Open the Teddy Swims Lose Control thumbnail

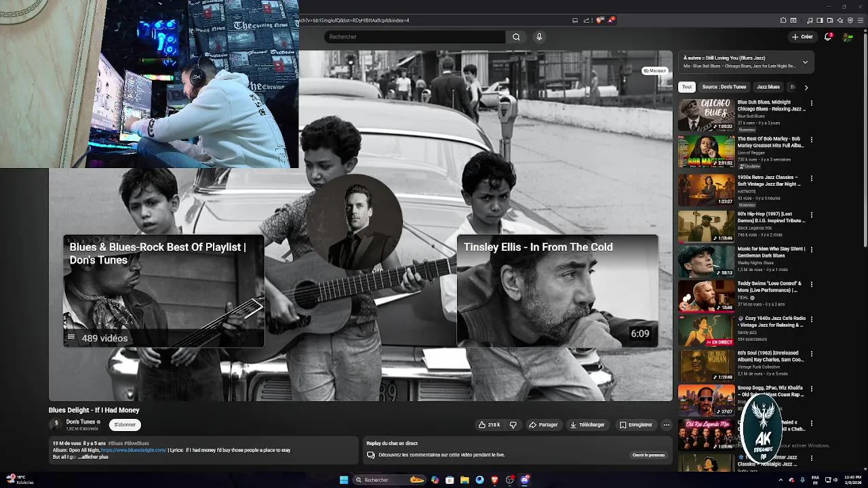[x=706, y=296]
